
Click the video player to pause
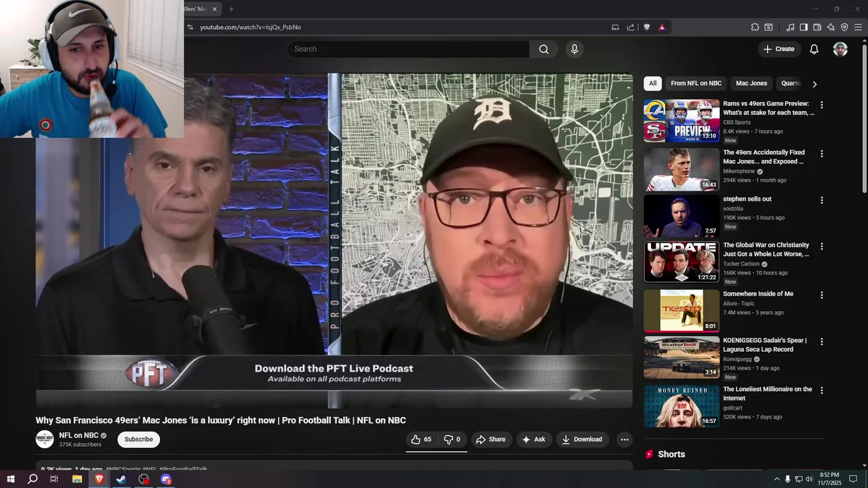click(334, 241)
